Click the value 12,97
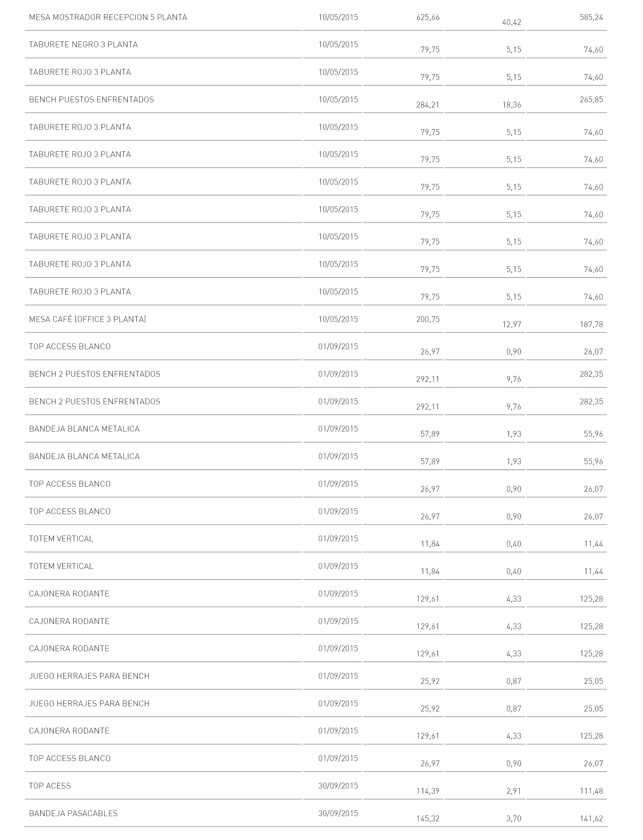Viewport: 643px width, 840px height. click(x=512, y=325)
